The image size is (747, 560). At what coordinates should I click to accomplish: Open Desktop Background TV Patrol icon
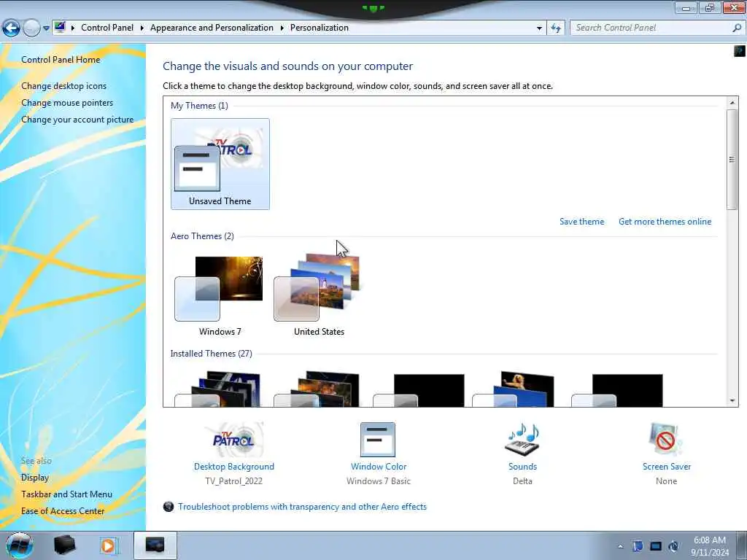[234, 440]
